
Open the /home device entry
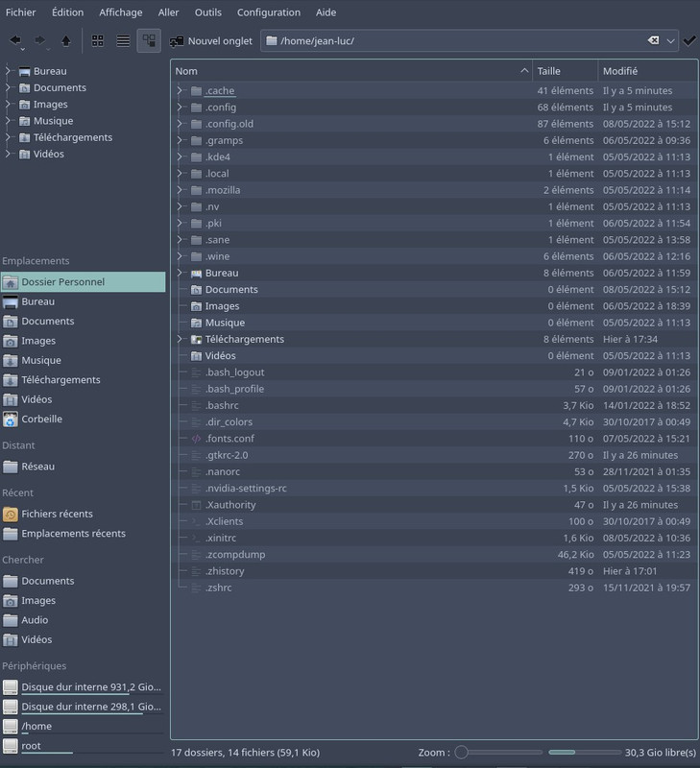(x=83, y=727)
